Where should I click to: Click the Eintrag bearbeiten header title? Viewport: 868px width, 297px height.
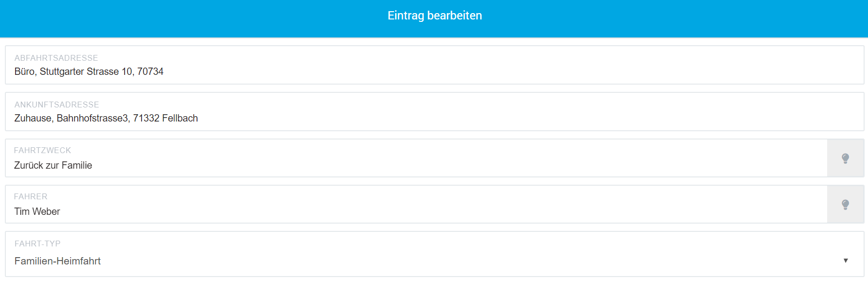click(x=434, y=16)
